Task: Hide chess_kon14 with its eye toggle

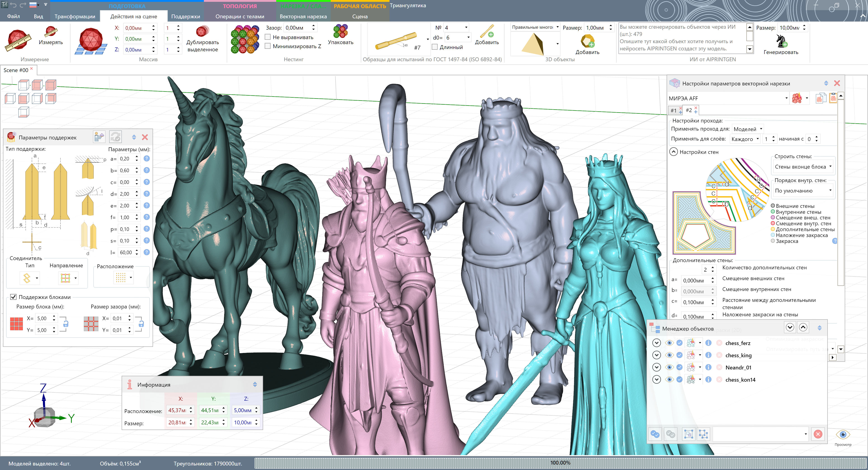Action: pyautogui.click(x=669, y=379)
